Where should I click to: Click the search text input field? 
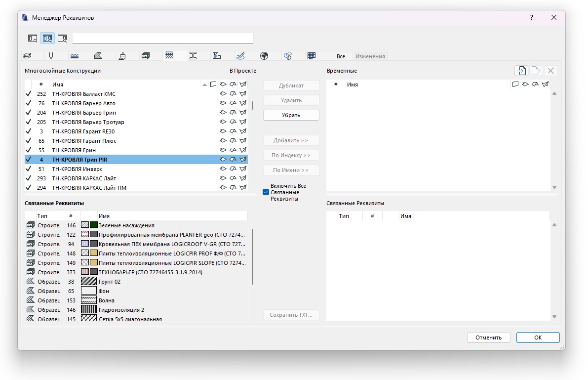(x=162, y=38)
